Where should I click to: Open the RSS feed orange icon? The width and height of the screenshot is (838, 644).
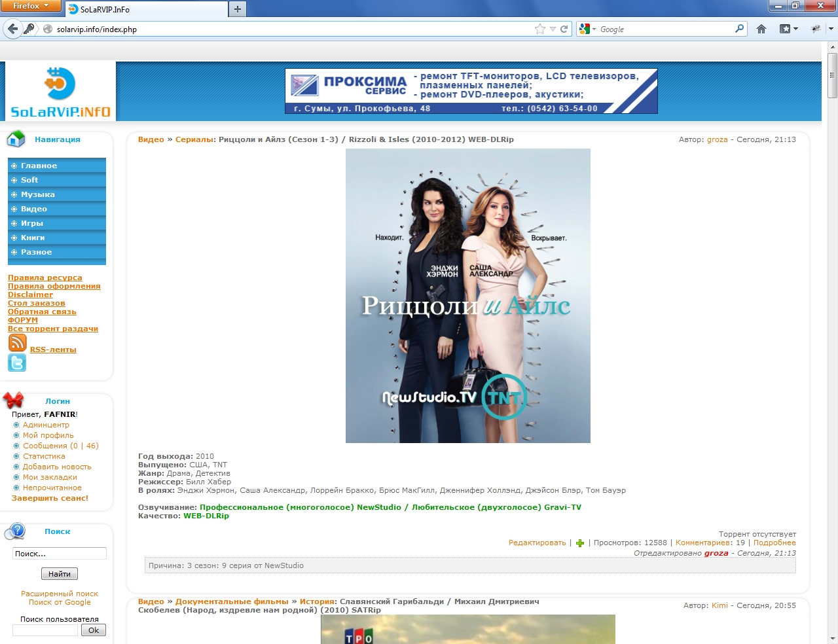click(17, 343)
